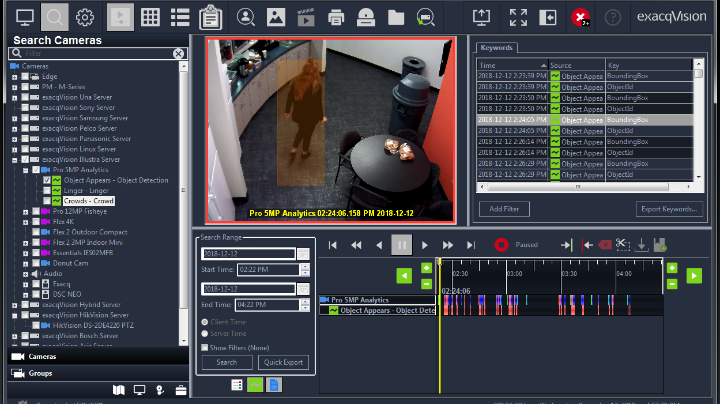Click the keywords list horizontal scrollbar

click(x=577, y=187)
